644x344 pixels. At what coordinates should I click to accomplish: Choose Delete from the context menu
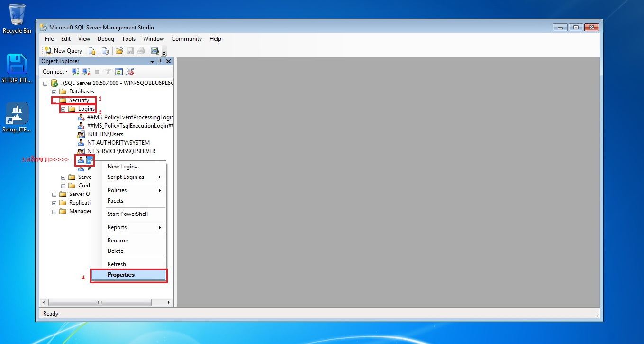point(128,251)
